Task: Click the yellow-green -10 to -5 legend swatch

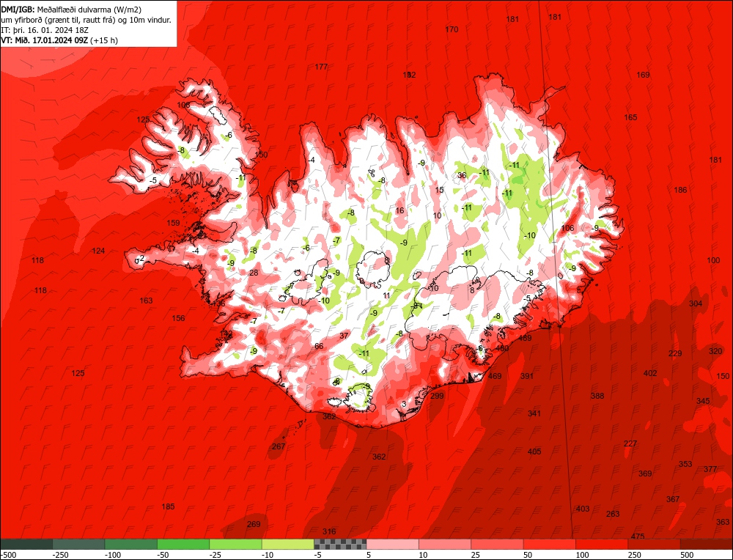Action: click(x=288, y=544)
